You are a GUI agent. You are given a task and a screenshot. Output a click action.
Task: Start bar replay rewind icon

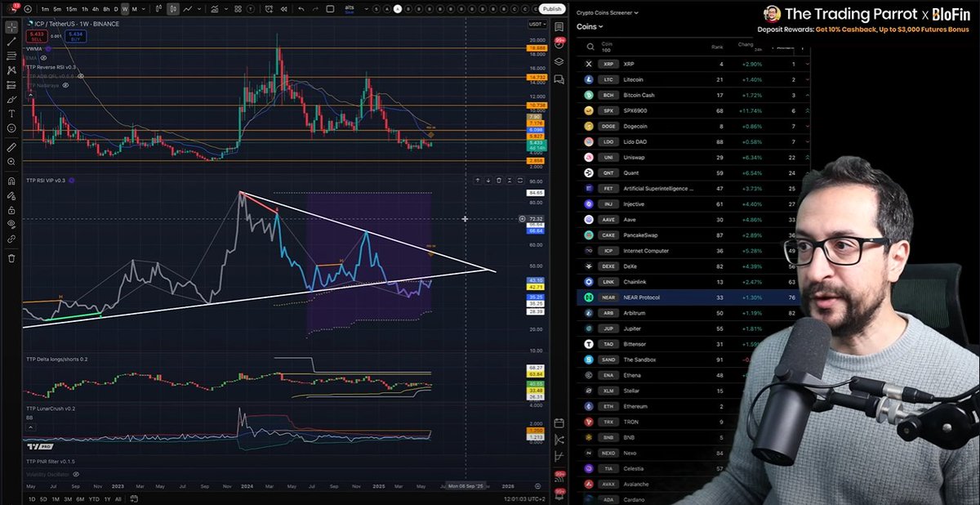point(283,9)
